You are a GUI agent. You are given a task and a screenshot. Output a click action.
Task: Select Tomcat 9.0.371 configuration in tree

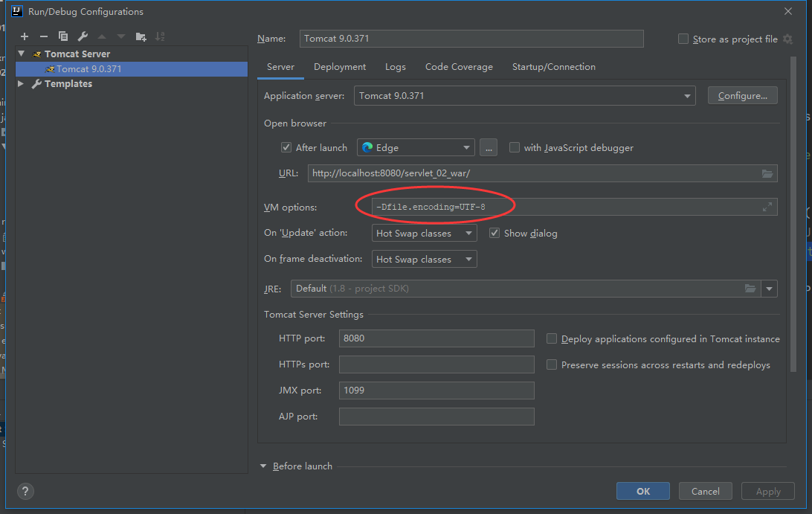click(132, 69)
